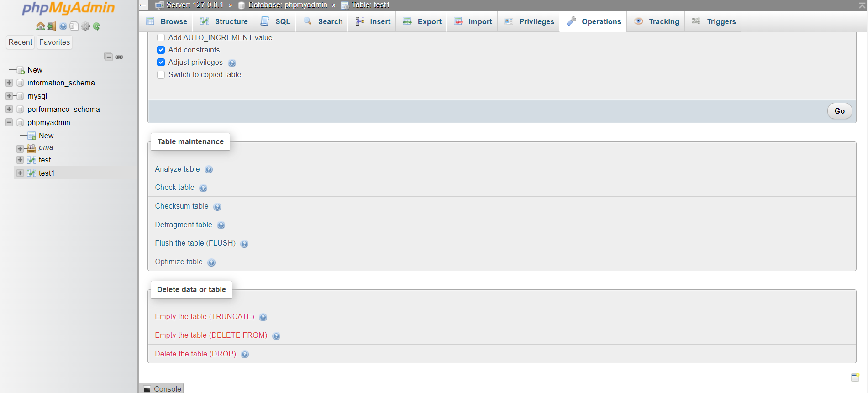
Task: Collapse the phpmyadmin database node
Action: 9,122
